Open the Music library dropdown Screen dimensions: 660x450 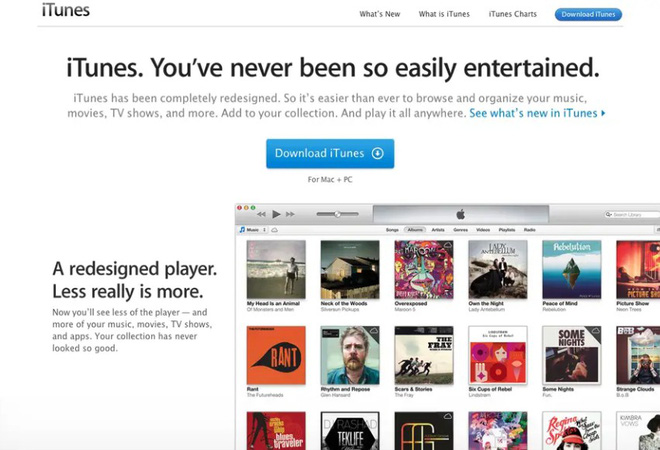click(x=253, y=230)
